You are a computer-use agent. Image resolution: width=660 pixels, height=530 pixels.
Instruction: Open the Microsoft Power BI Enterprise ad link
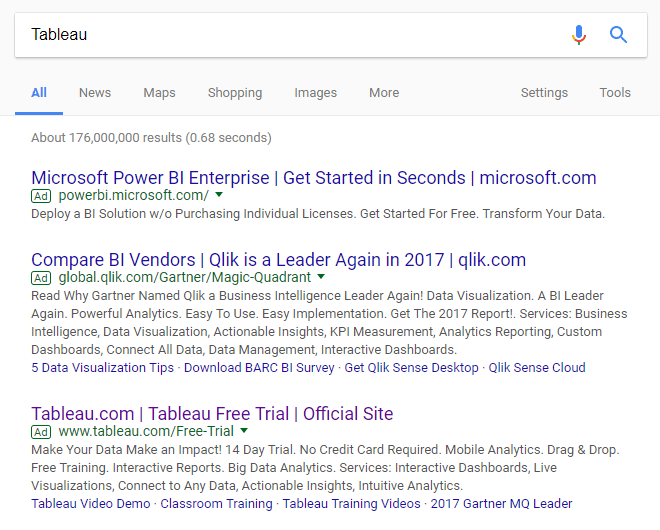(314, 178)
